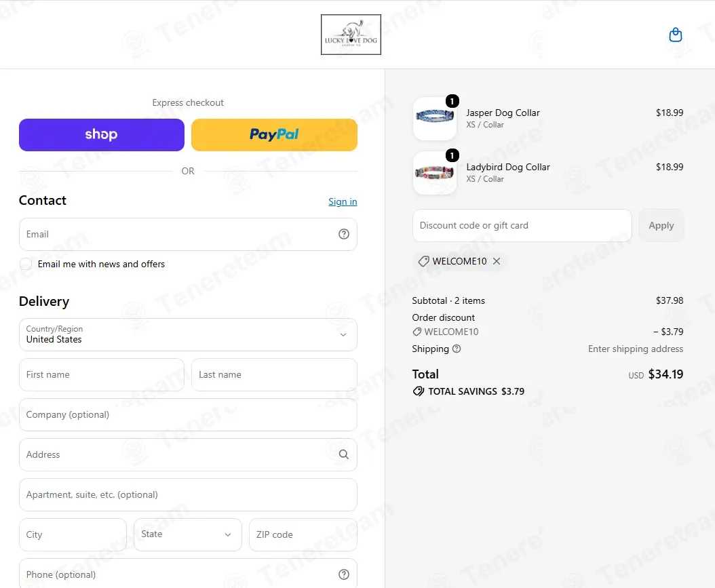
Task: Expand the State dropdown
Action: (188, 534)
